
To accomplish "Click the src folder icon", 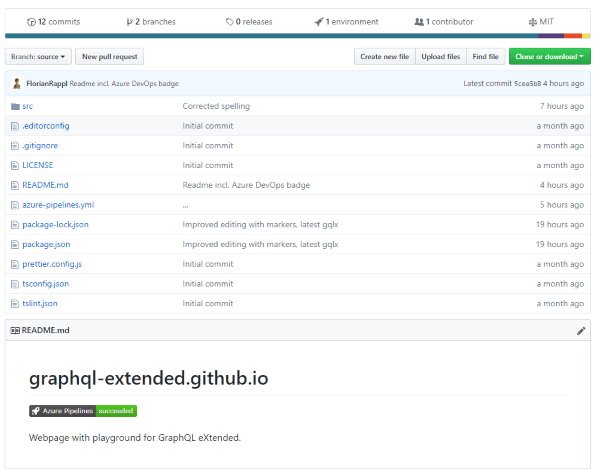I will click(x=15, y=106).
